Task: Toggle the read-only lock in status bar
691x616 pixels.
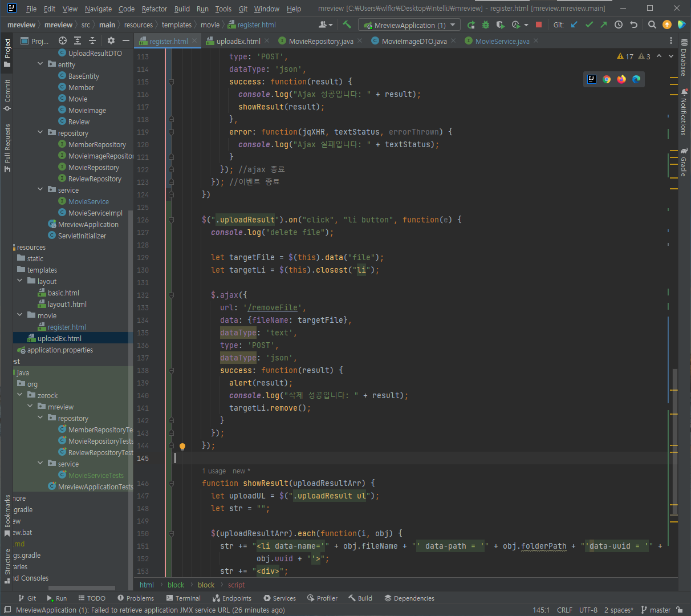Action: pos(680,610)
